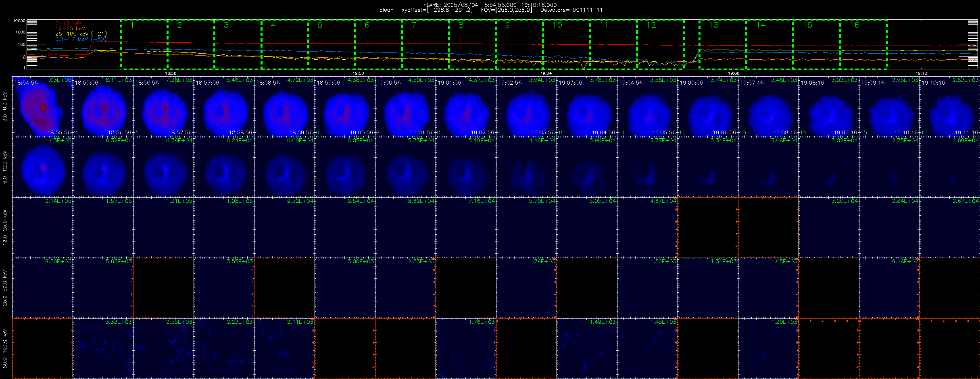Click the 12.0-25.0 keV row label
The image size is (980, 379).
click(x=5, y=227)
